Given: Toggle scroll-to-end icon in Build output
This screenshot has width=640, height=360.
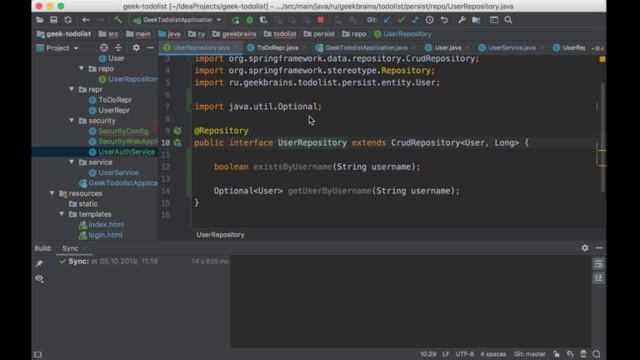Looking at the screenshot, I should tap(598, 278).
